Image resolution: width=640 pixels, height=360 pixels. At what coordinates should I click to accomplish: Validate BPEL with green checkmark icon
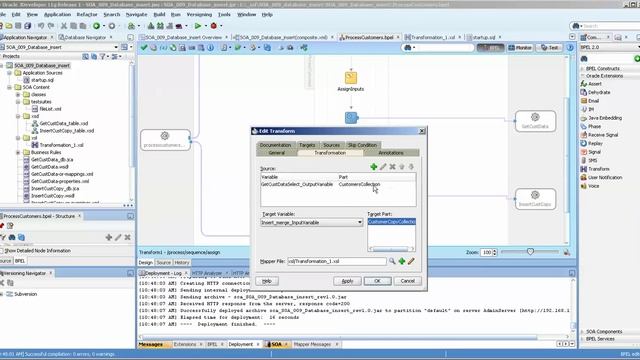tap(144, 48)
